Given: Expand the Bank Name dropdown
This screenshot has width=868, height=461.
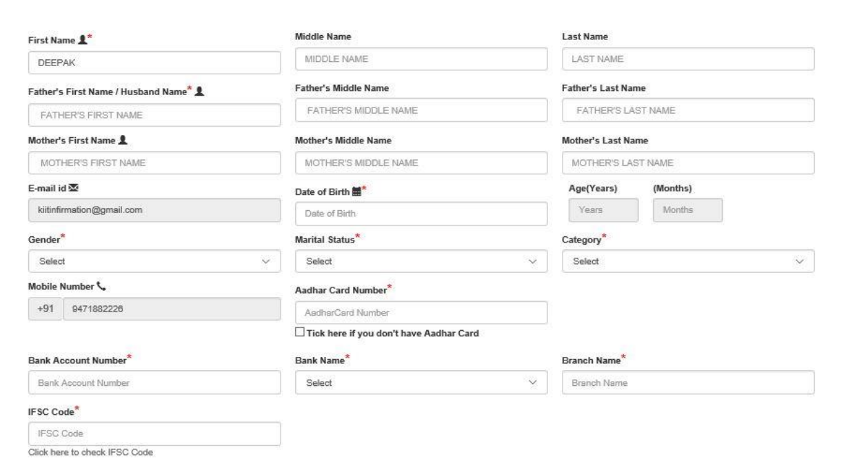Looking at the screenshot, I should pyautogui.click(x=421, y=382).
